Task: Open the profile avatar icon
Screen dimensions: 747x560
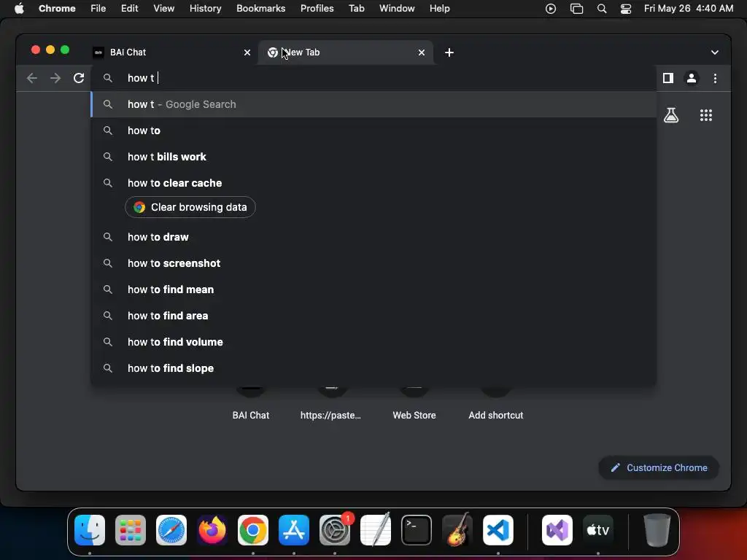Action: (x=692, y=78)
